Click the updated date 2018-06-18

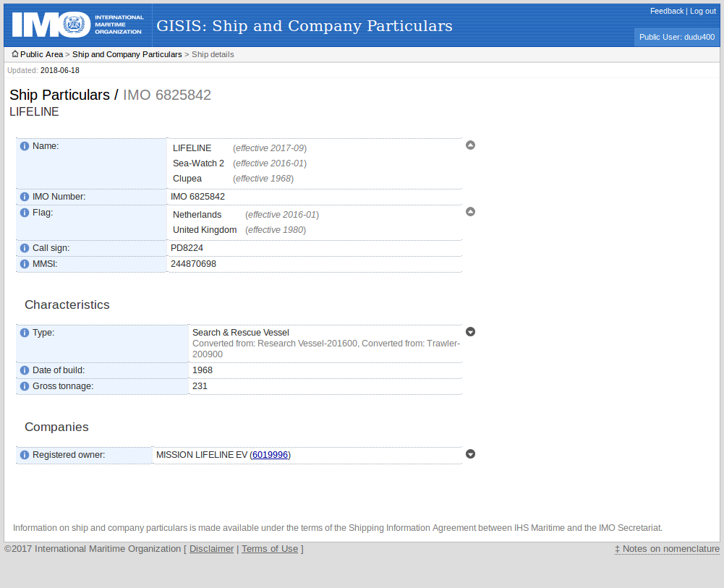tap(59, 71)
